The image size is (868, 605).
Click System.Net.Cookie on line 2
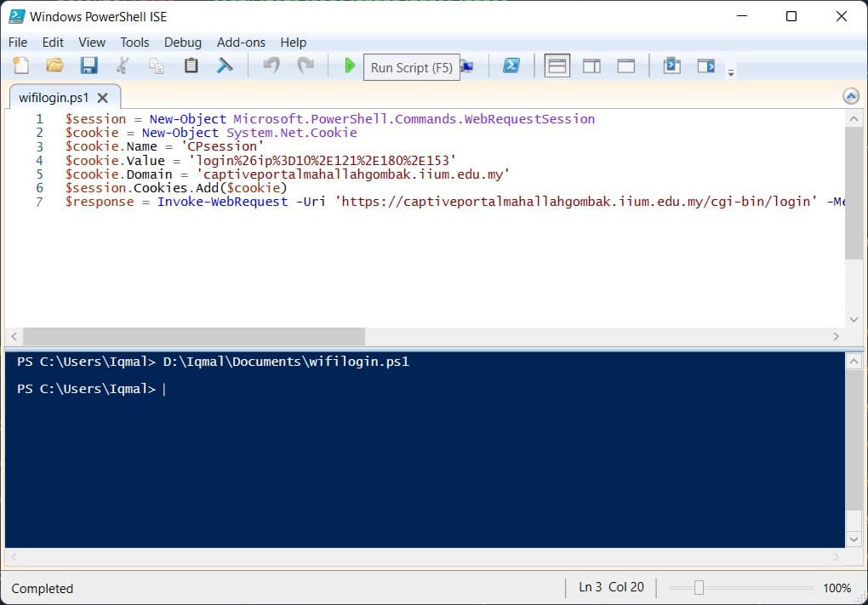point(292,133)
